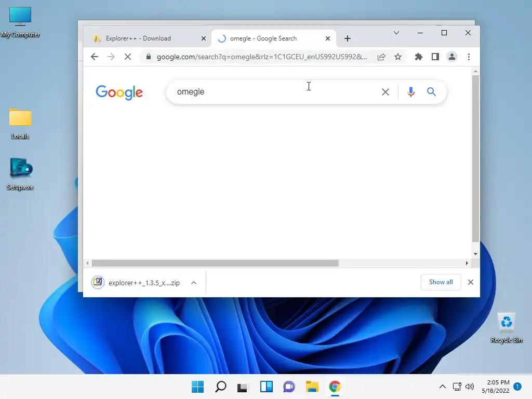The width and height of the screenshot is (532, 399).
Task: Bookmark this page with the star
Action: [x=398, y=57]
